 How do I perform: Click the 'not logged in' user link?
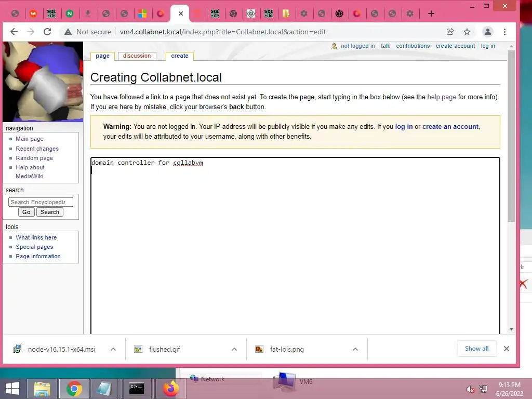click(357, 46)
